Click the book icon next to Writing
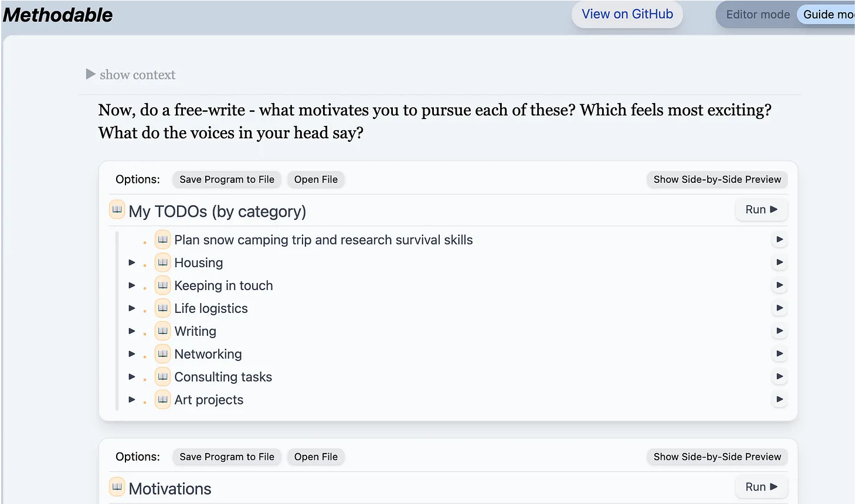This screenshot has width=856, height=504. 163,331
